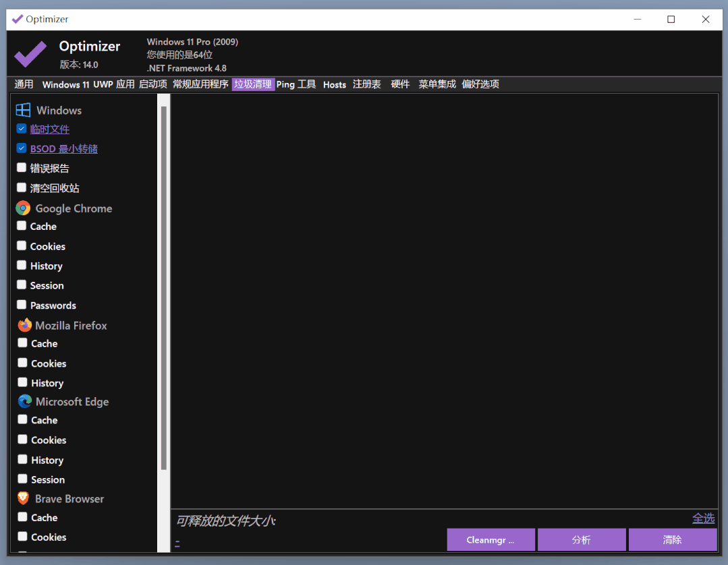The image size is (728, 565).
Task: Click inside the empty results list area
Action: point(445,301)
